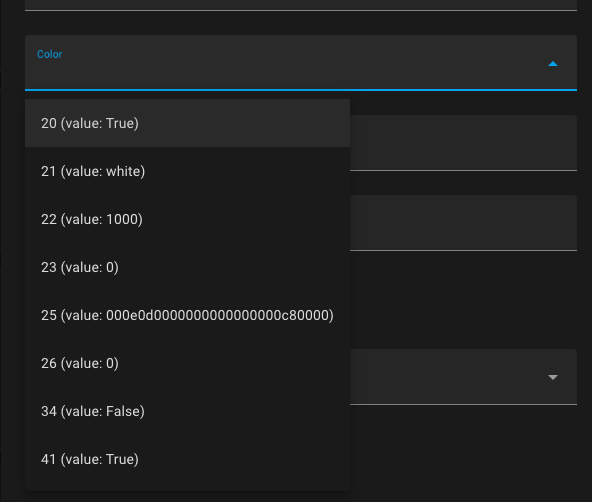592x502 pixels.
Task: Select option 41 (value: True)
Action: pyautogui.click(x=187, y=459)
